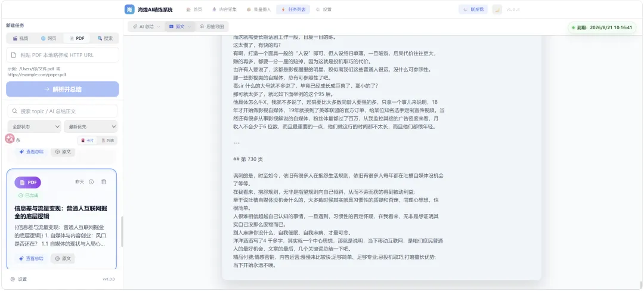Open the 全部状态 filter dropdown

pyautogui.click(x=34, y=126)
